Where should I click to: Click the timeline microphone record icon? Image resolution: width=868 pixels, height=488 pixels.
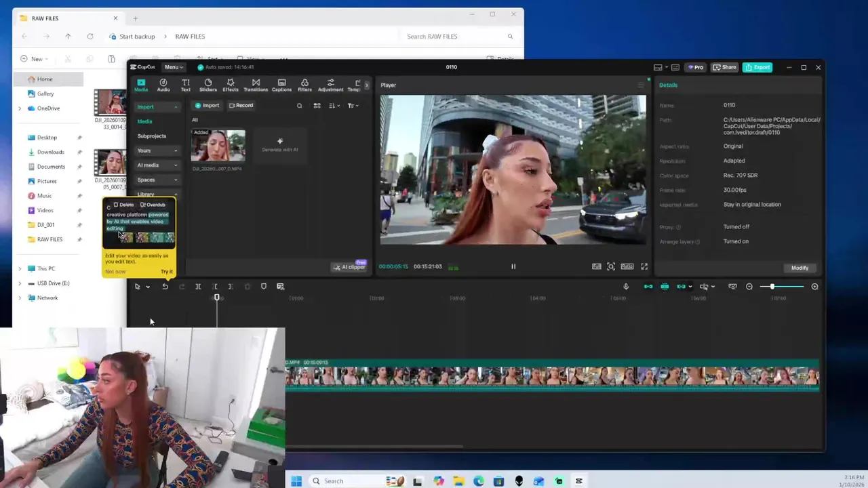626,287
